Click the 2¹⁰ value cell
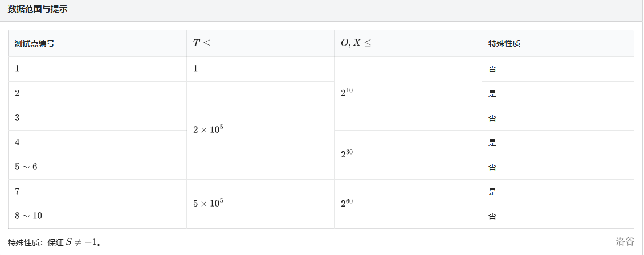The image size is (644, 255). tap(347, 93)
